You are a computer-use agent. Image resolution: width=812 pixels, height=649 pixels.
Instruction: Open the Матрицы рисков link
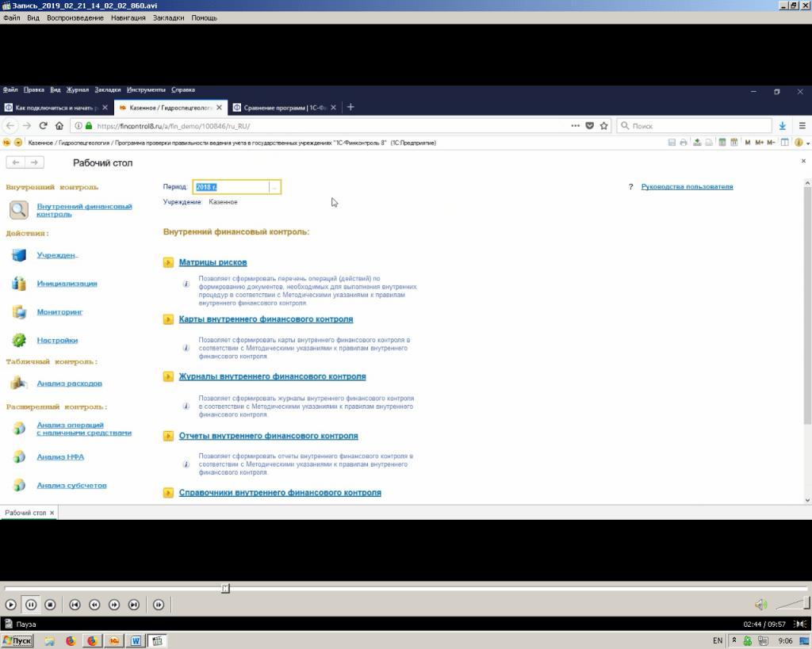click(x=213, y=262)
